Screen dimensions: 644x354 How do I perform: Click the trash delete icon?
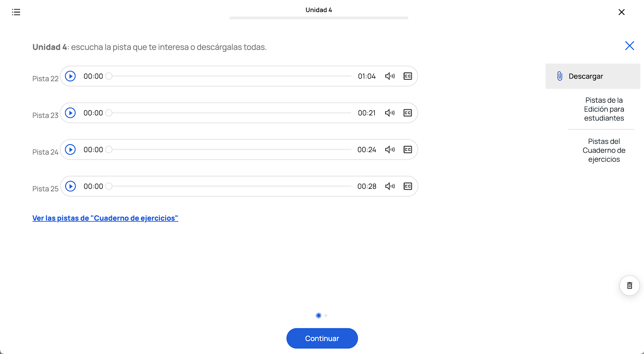pos(630,286)
